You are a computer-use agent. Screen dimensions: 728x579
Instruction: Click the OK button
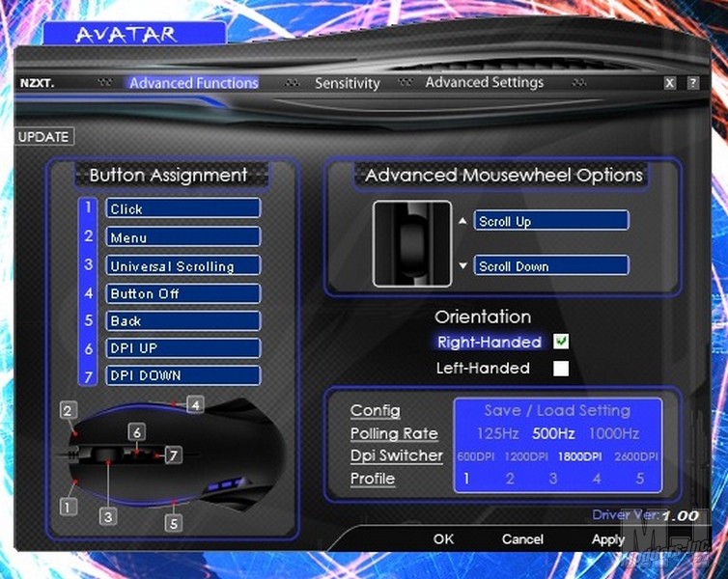click(x=443, y=539)
